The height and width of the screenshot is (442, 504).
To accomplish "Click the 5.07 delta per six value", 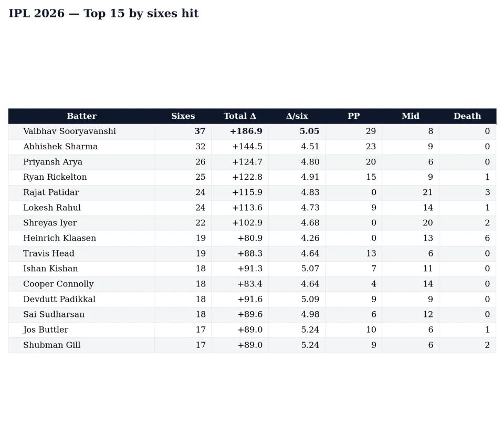I will point(310,269).
